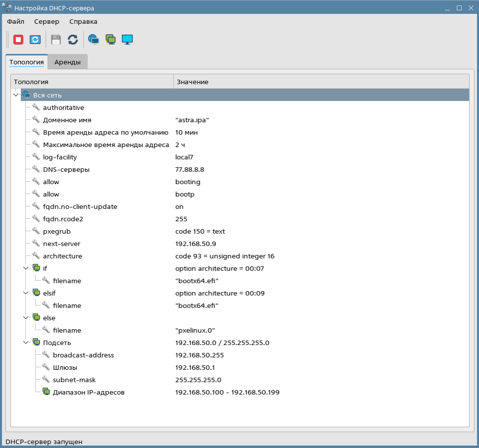Screen dimensions: 479x448
Task: Maximize the DHCP settings window
Action: (x=459, y=8)
